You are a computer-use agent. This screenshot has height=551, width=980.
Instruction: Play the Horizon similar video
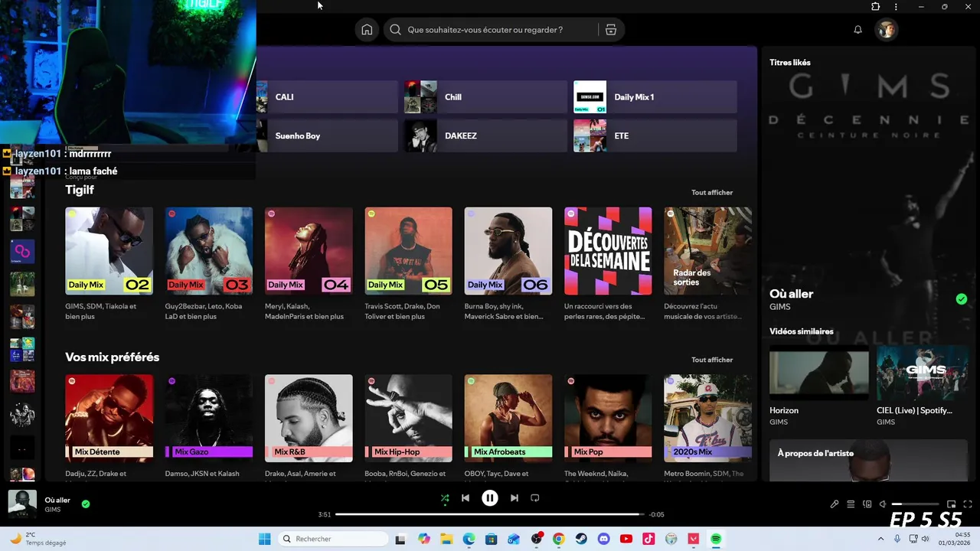819,373
